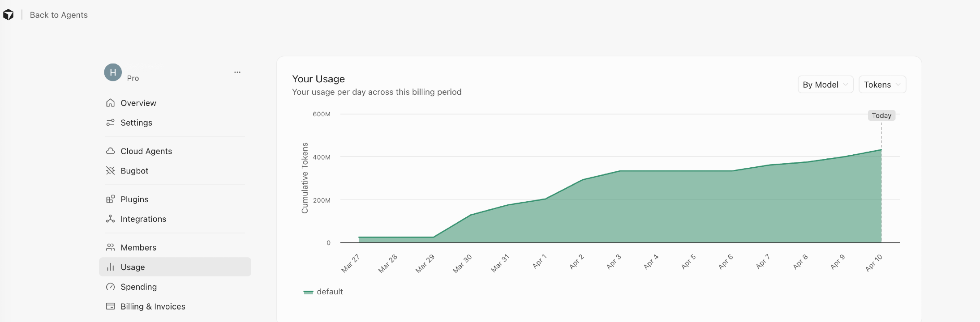The width and height of the screenshot is (980, 322).
Task: Click the Apr 3 axis label
Action: click(614, 262)
